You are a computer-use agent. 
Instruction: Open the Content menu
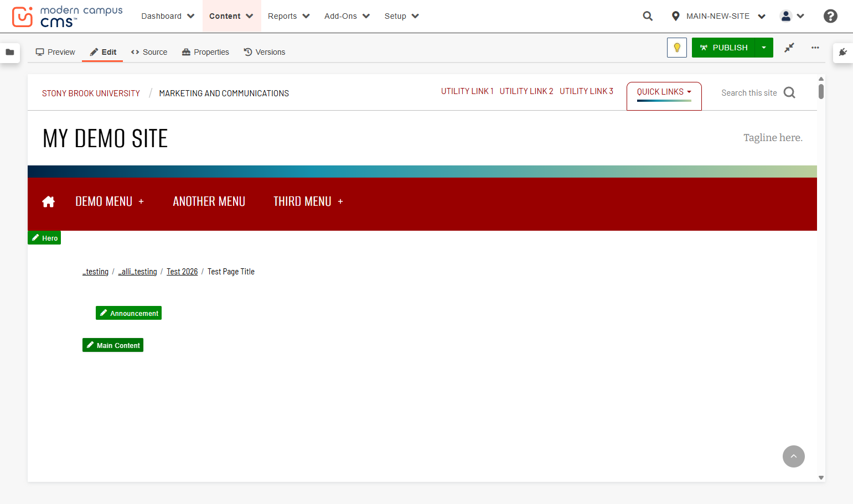231,16
